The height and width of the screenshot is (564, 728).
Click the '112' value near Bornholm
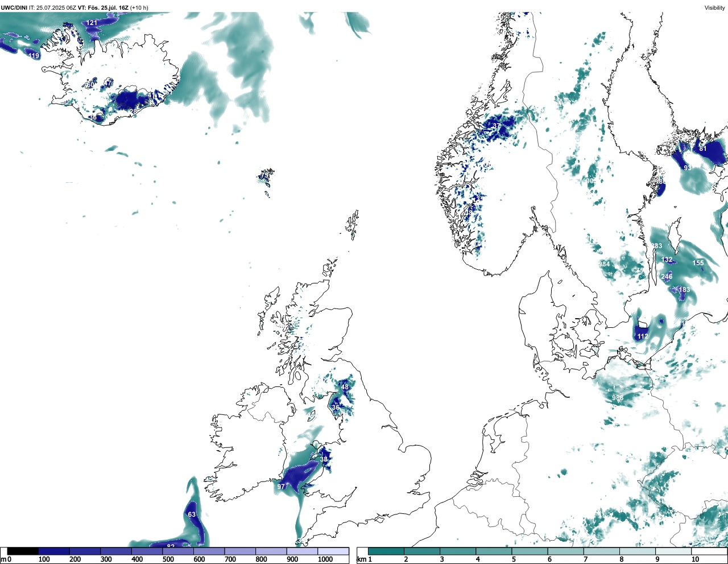pos(643,336)
